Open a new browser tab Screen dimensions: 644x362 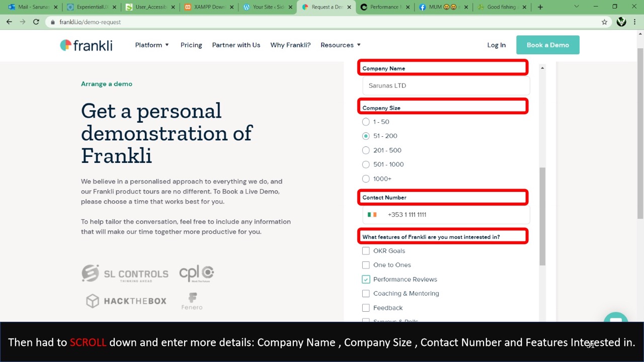(540, 7)
